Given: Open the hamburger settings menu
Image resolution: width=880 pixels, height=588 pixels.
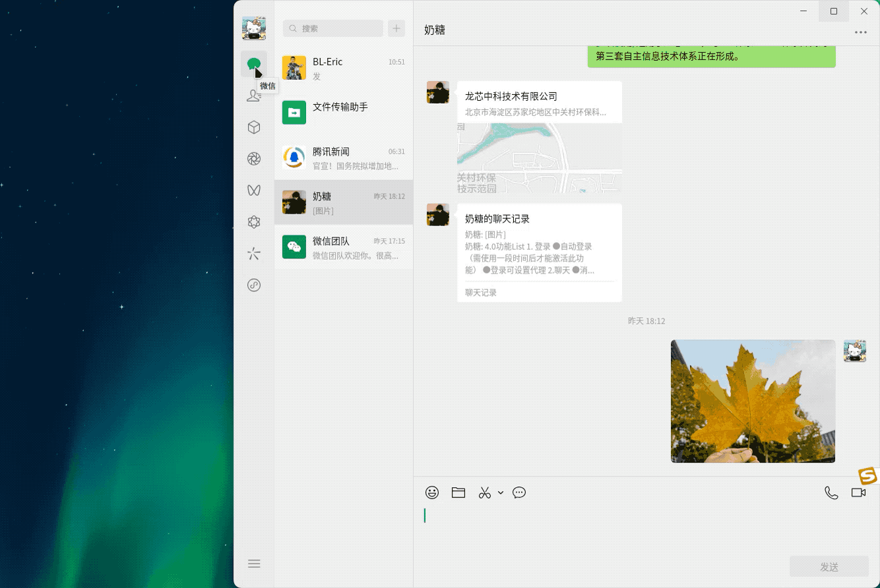Looking at the screenshot, I should [x=253, y=564].
